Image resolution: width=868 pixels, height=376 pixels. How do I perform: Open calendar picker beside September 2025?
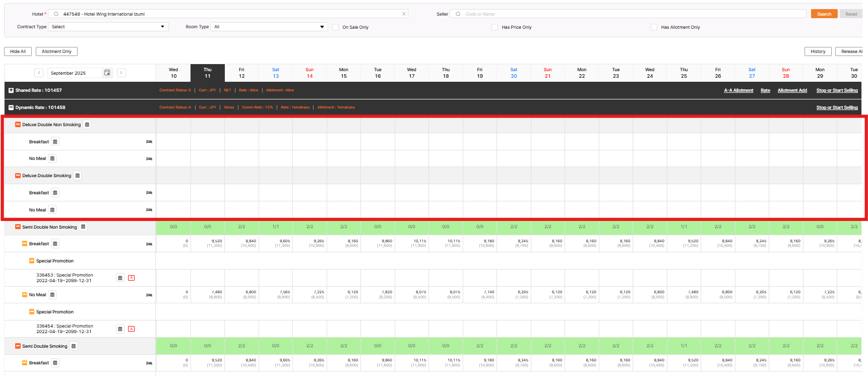(x=107, y=73)
